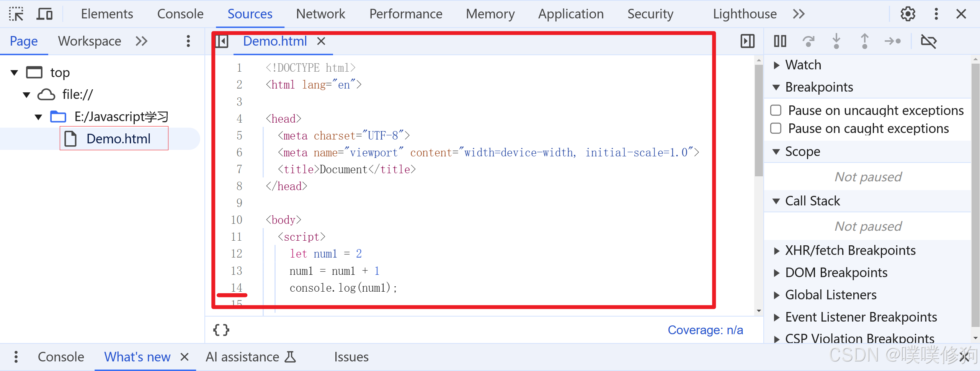Enable Pause on caught exceptions

776,128
